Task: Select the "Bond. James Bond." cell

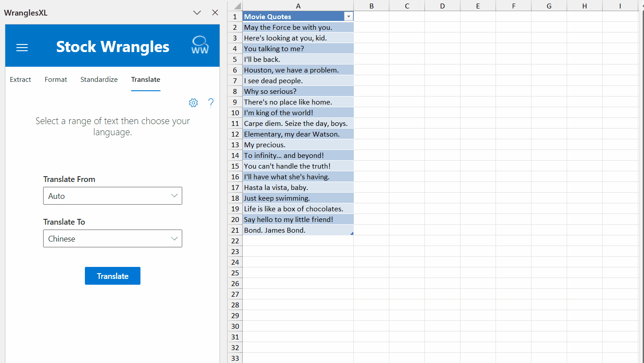Action: [x=298, y=230]
